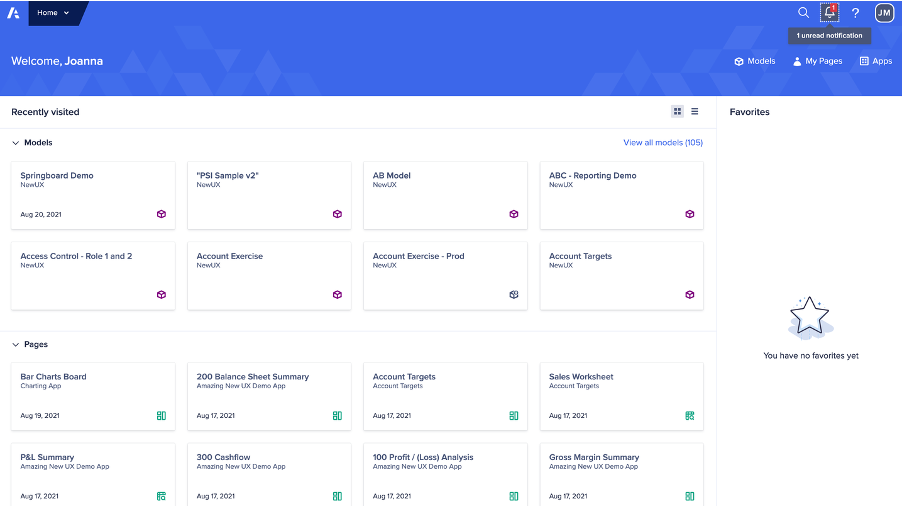This screenshot has width=902, height=506.
Task: Click the Favorites panel heading
Action: 749,112
